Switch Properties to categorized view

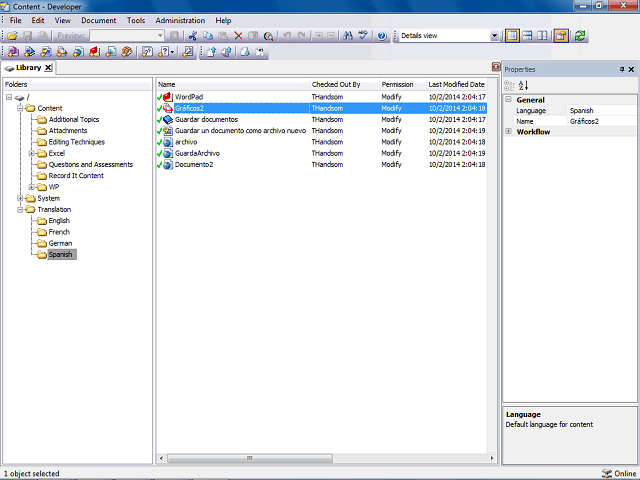[x=509, y=85]
